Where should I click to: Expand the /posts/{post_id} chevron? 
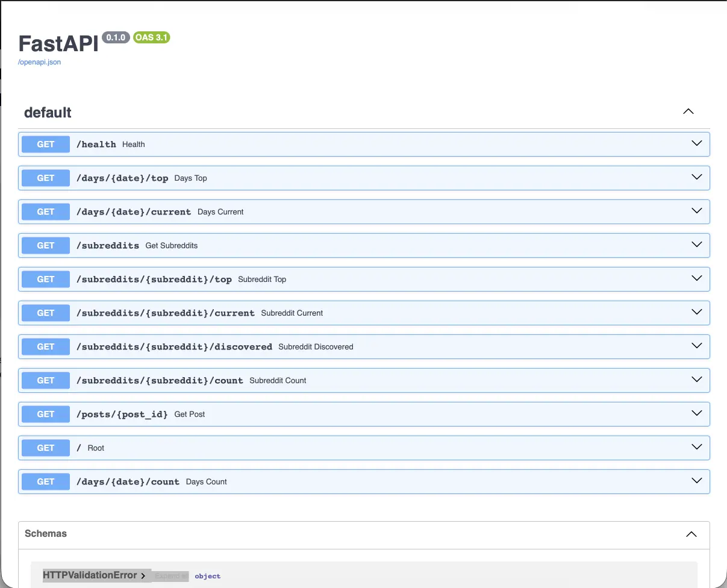click(x=697, y=413)
